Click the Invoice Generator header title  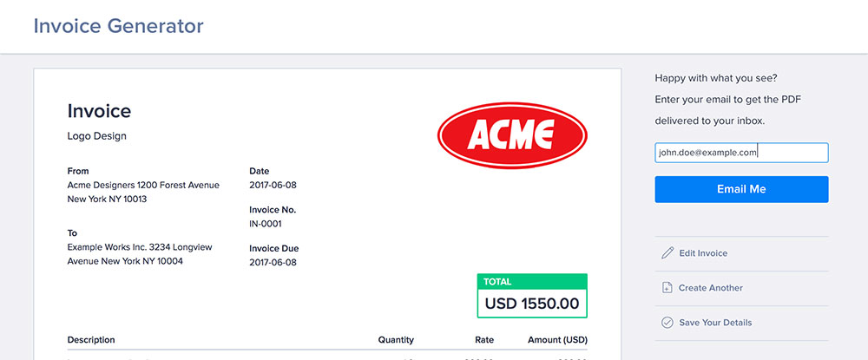pyautogui.click(x=118, y=26)
